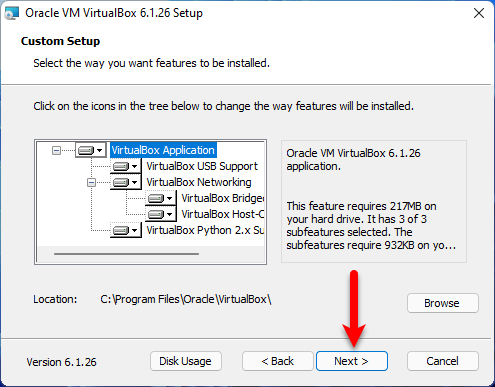The height and width of the screenshot is (387, 495).
Task: Click the drive icon for VirtualBox Host-Only
Action: click(x=156, y=214)
